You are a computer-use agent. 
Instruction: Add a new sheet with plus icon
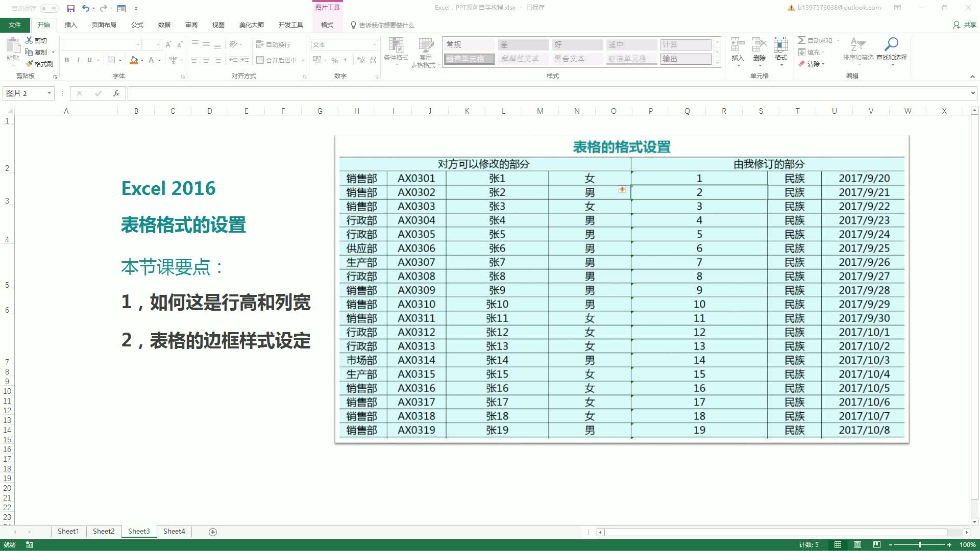tap(213, 532)
